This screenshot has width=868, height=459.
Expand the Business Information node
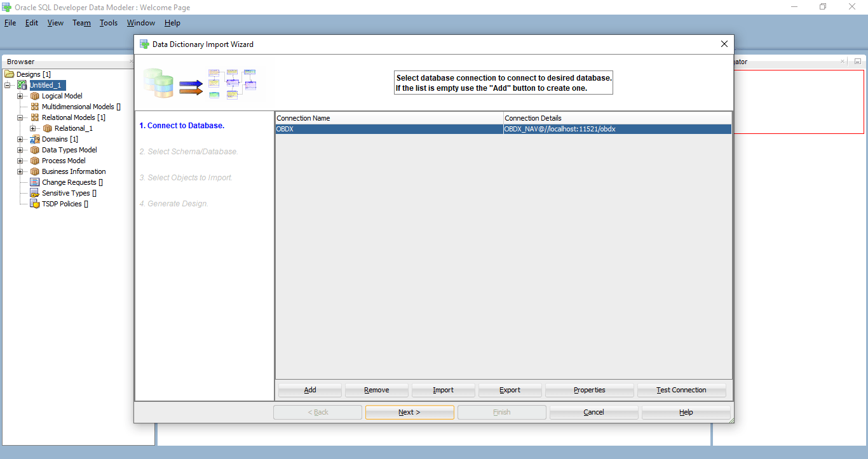click(20, 171)
